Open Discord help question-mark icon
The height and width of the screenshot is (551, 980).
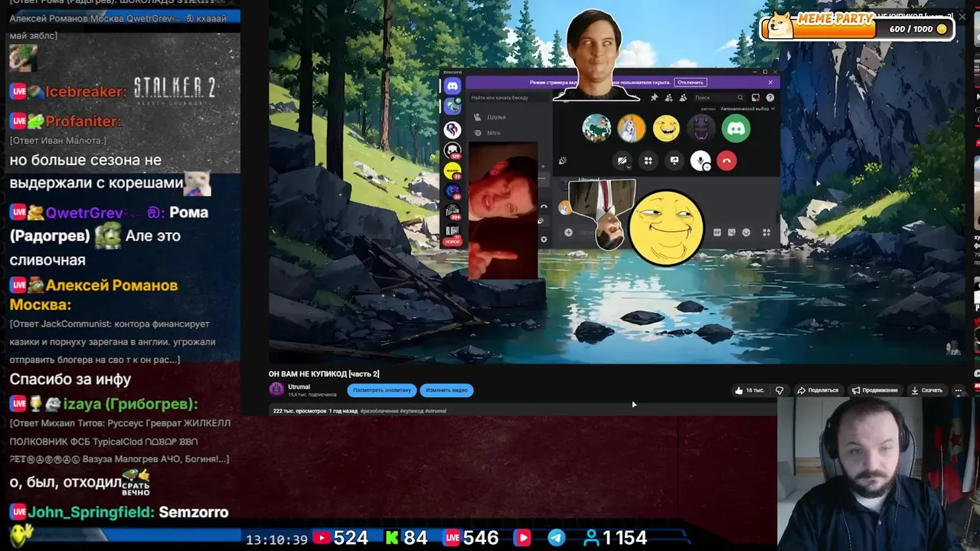(x=770, y=98)
